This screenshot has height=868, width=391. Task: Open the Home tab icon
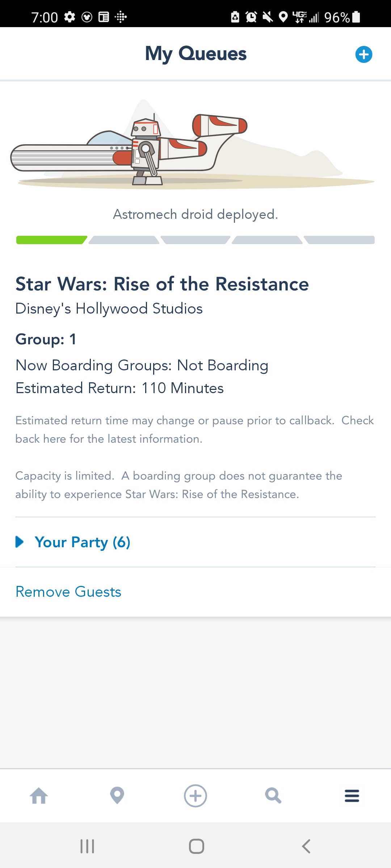(39, 796)
